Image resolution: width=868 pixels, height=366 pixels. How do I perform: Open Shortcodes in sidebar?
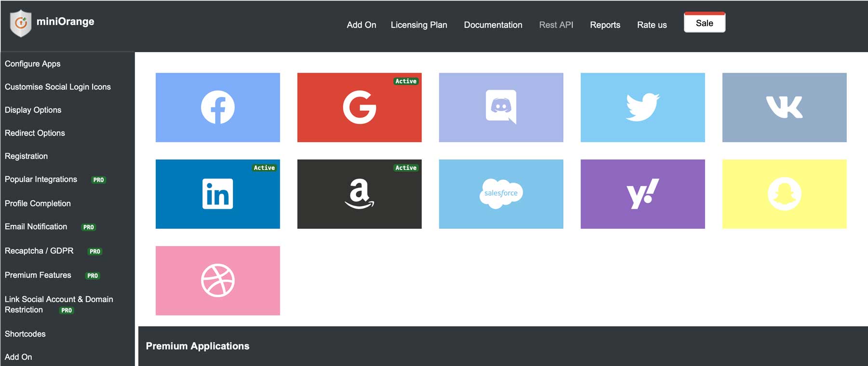(x=25, y=334)
